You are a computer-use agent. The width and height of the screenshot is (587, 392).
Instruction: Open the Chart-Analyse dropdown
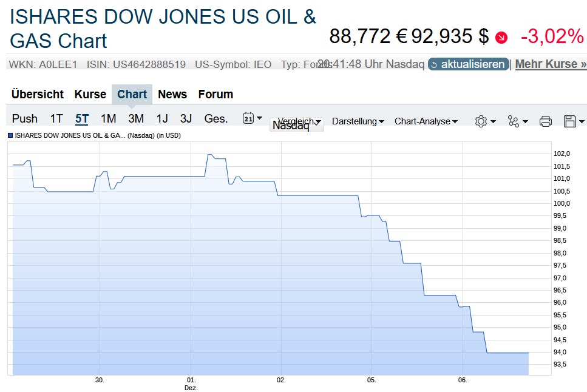click(426, 121)
